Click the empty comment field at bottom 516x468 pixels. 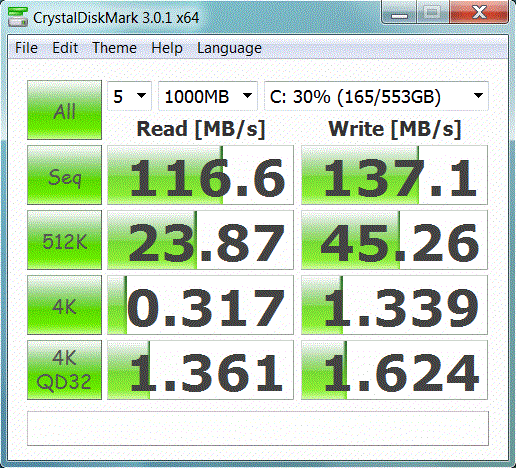point(258,428)
